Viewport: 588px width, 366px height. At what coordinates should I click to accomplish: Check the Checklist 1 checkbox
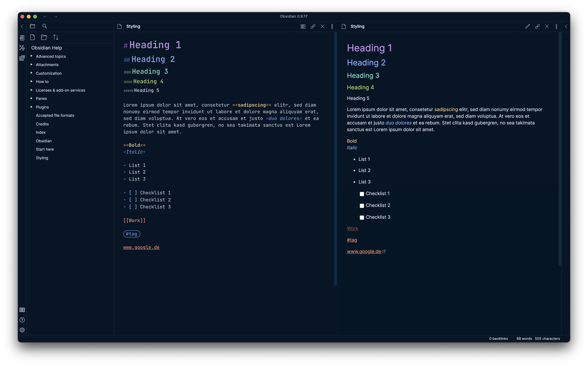[x=362, y=194]
